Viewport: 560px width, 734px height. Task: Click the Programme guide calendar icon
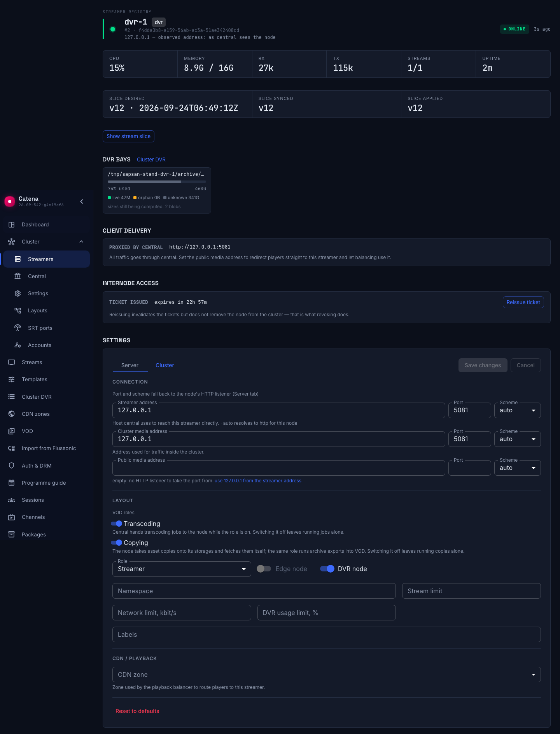(x=12, y=483)
